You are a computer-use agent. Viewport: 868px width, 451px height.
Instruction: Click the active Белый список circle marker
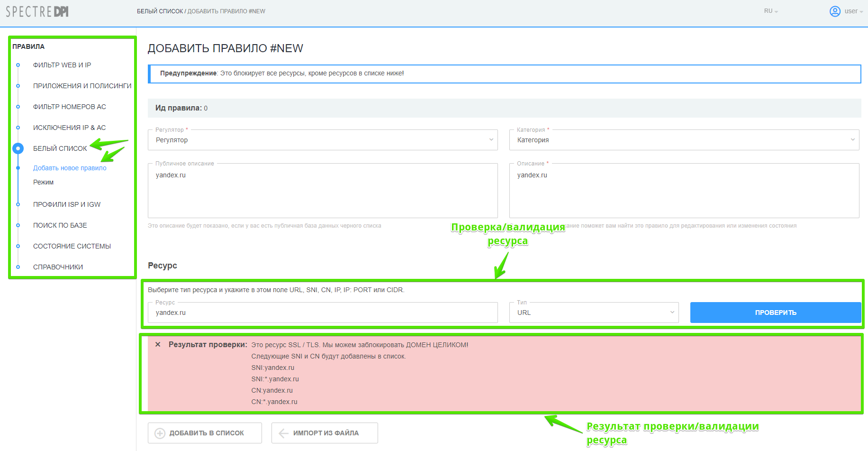pos(18,148)
